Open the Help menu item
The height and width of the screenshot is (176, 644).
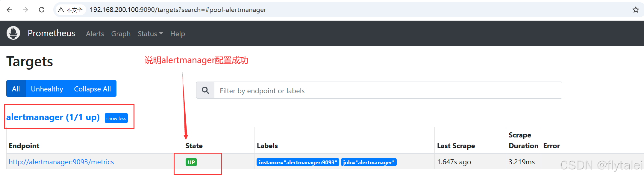click(x=178, y=34)
